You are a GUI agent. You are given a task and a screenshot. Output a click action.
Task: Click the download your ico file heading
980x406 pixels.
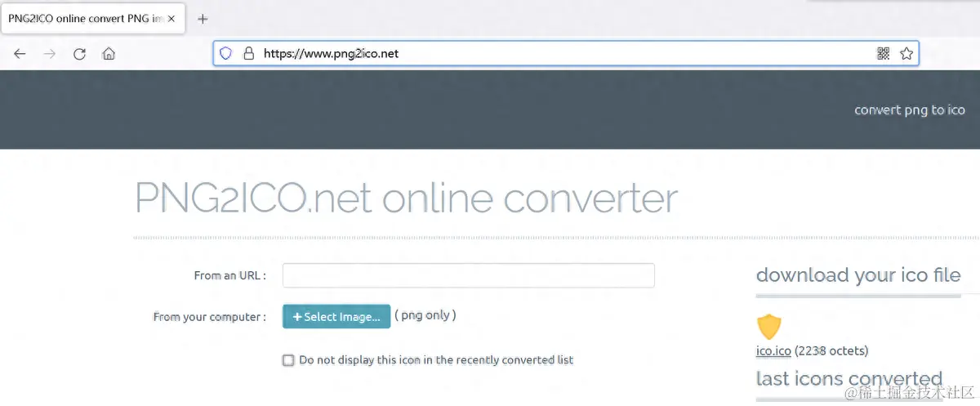(858, 275)
